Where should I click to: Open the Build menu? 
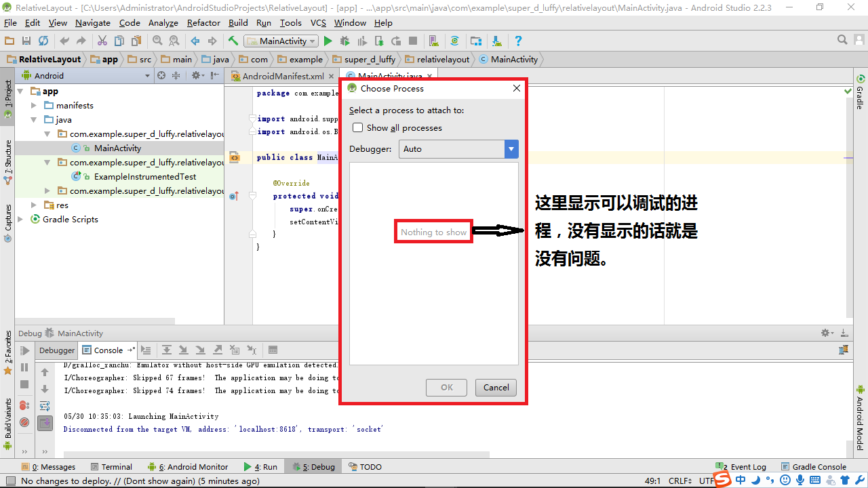(238, 22)
